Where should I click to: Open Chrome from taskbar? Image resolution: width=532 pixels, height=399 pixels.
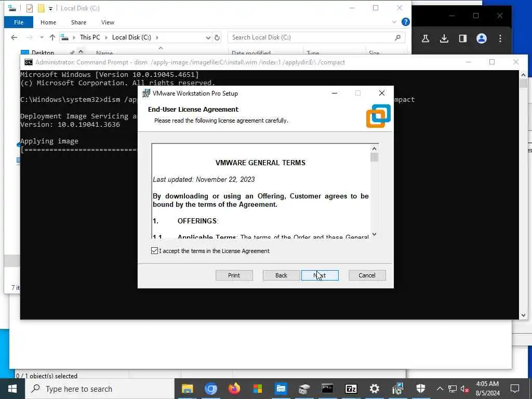point(211,389)
